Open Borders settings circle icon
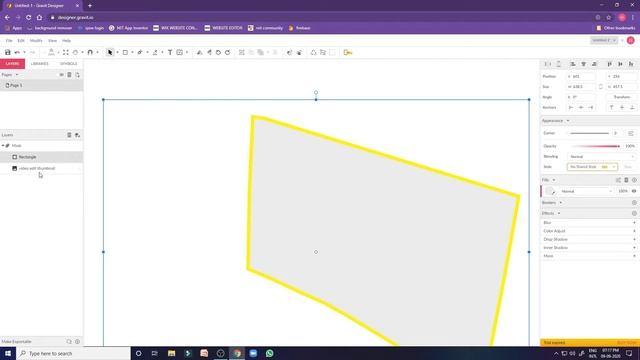Viewport: 640px width, 360px height. (x=634, y=202)
